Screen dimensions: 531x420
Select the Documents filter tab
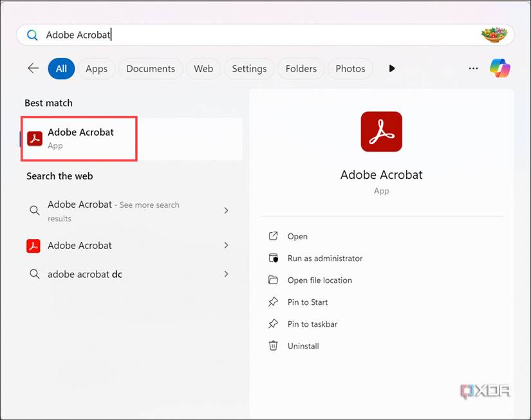(x=151, y=69)
